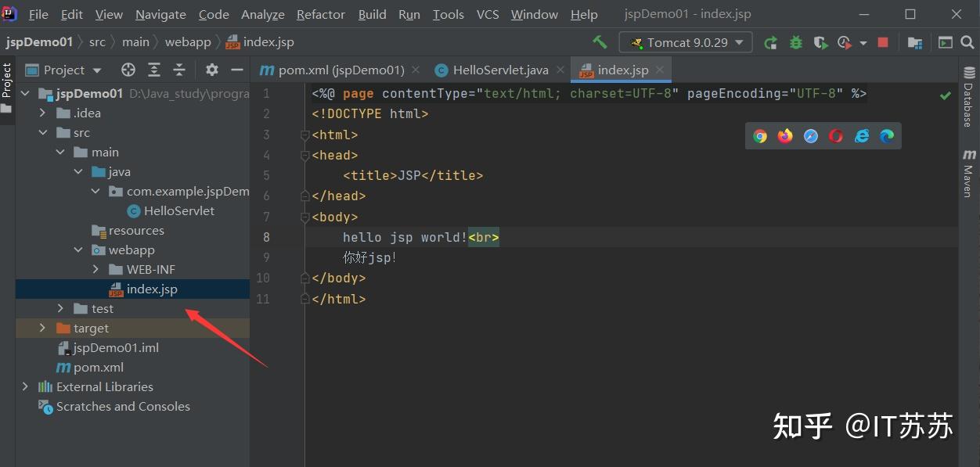This screenshot has height=467, width=980.
Task: Click the Project panel settings gear
Action: pyautogui.click(x=212, y=70)
